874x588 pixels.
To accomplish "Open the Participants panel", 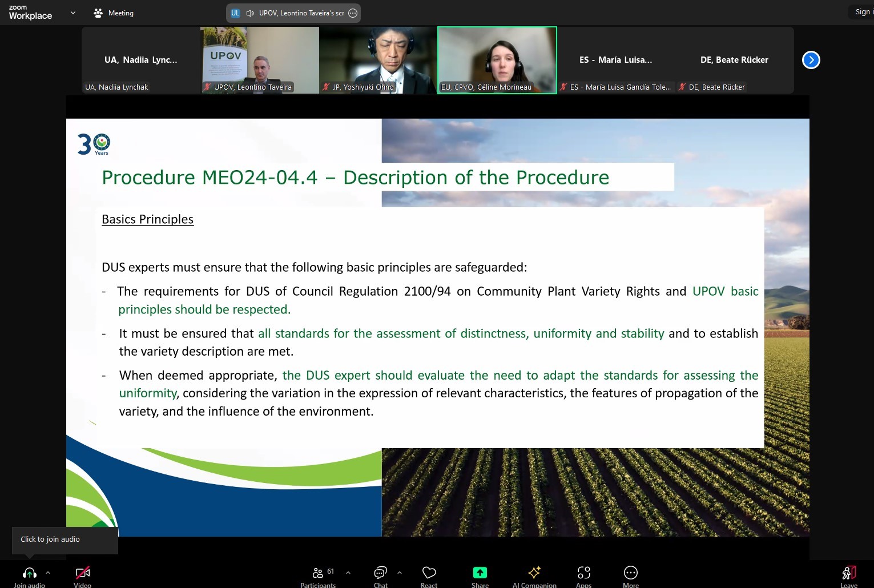I will [x=319, y=575].
